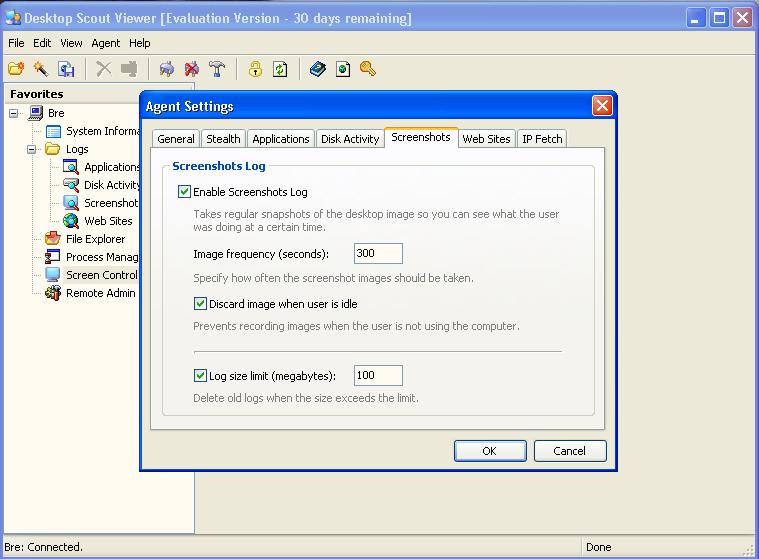Switch to the Web Sites tab
Screen dimensions: 759x559
(x=486, y=139)
